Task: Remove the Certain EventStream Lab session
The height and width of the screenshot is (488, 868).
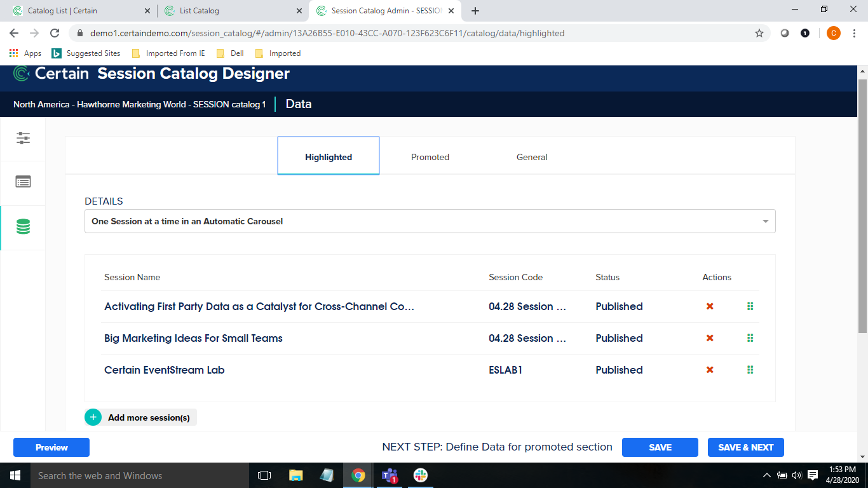Action: pos(710,370)
